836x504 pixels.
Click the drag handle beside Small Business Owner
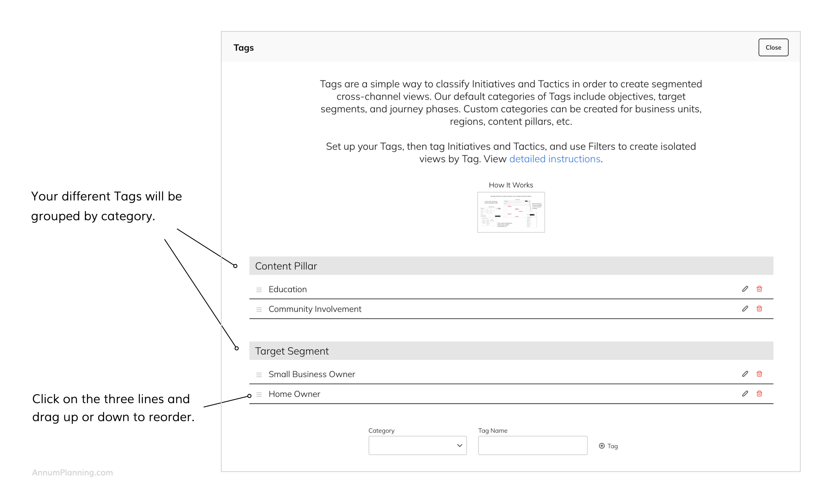(259, 375)
